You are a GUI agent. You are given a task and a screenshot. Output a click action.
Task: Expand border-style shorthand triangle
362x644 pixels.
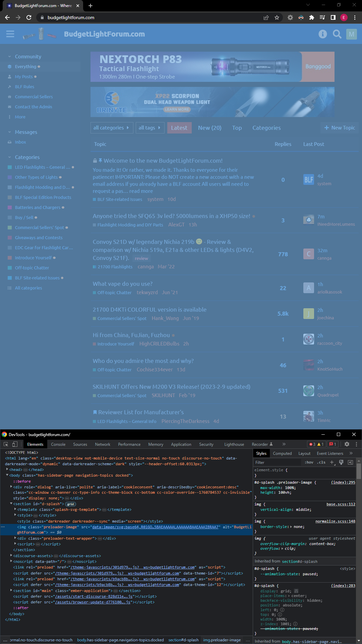coord(291,527)
